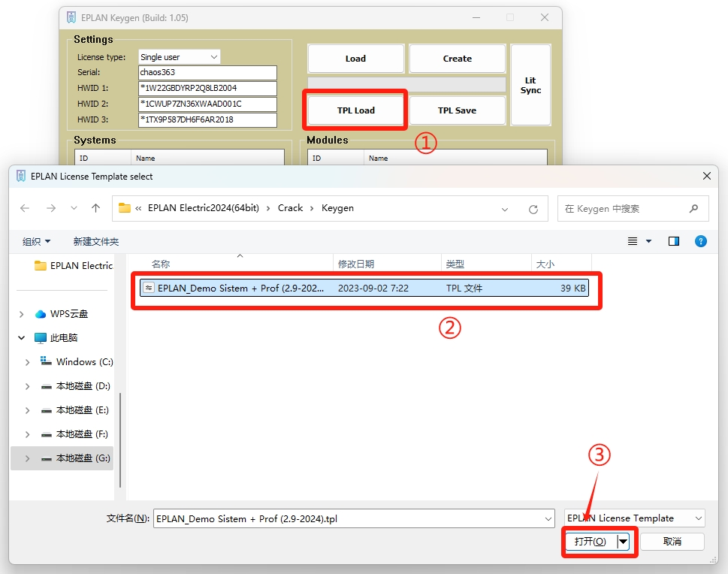
Task: Open the view layout options icon
Action: click(x=633, y=241)
